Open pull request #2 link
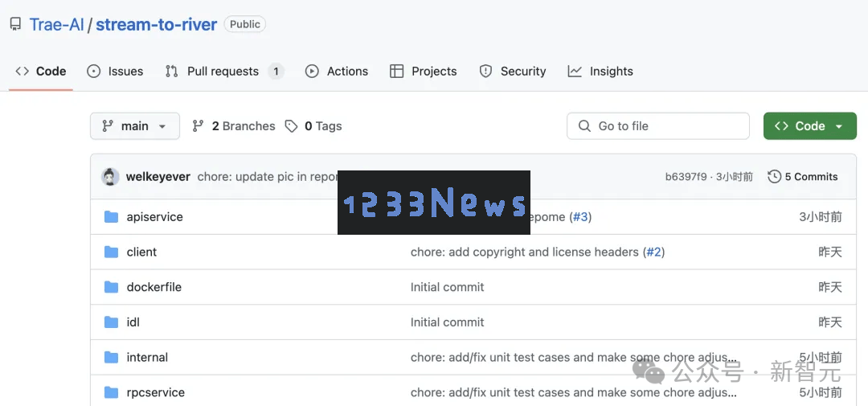 click(653, 252)
